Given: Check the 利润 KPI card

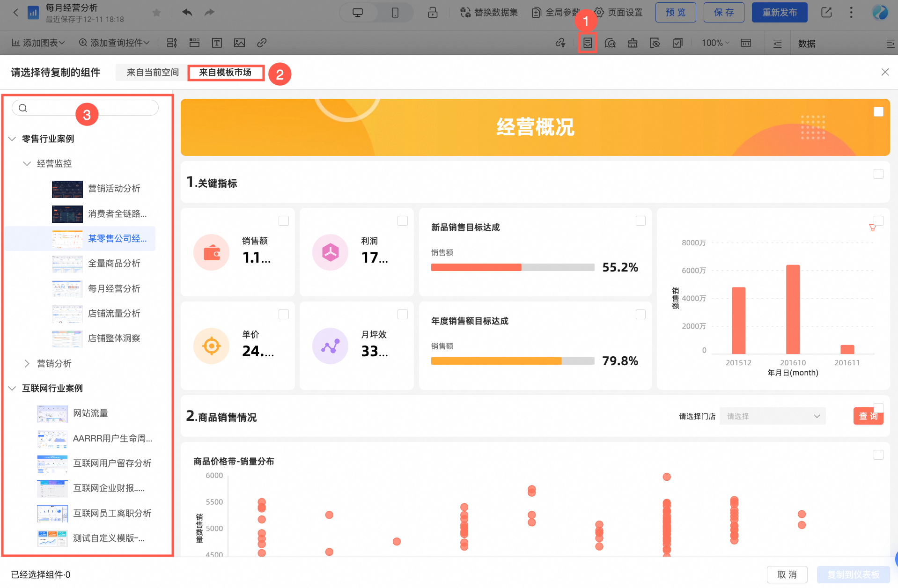Looking at the screenshot, I should click(403, 220).
